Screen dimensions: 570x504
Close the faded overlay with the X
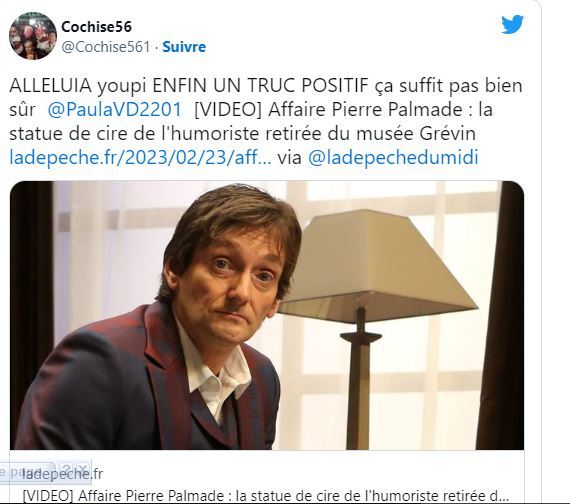(x=82, y=468)
